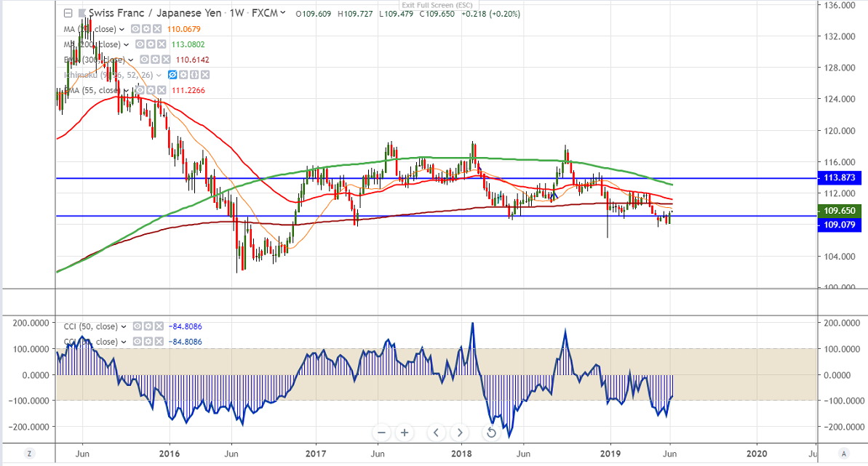Click 2017 label on time axis
Image resolution: width=868 pixels, height=466 pixels.
pyautogui.click(x=316, y=454)
